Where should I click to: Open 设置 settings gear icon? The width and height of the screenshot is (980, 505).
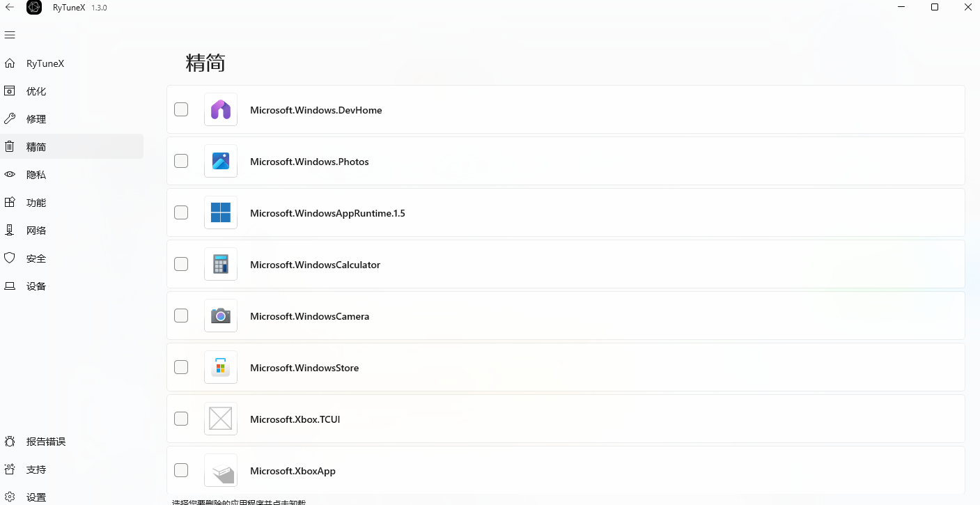pyautogui.click(x=10, y=497)
